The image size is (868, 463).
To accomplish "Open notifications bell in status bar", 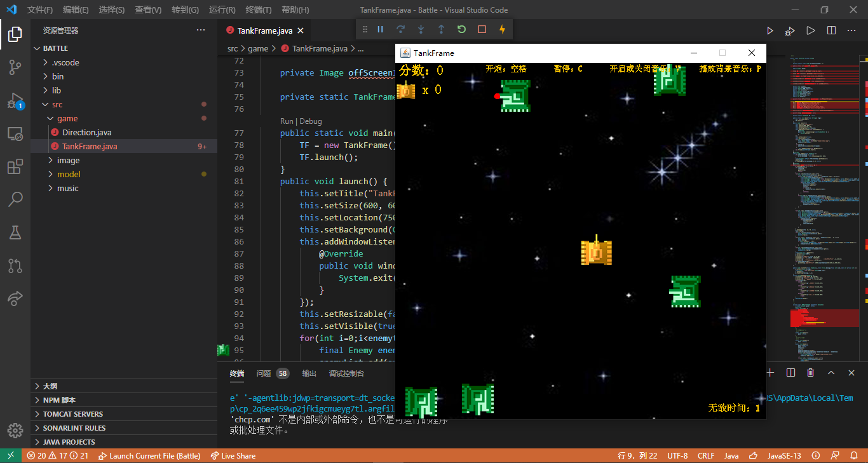I will (x=854, y=455).
